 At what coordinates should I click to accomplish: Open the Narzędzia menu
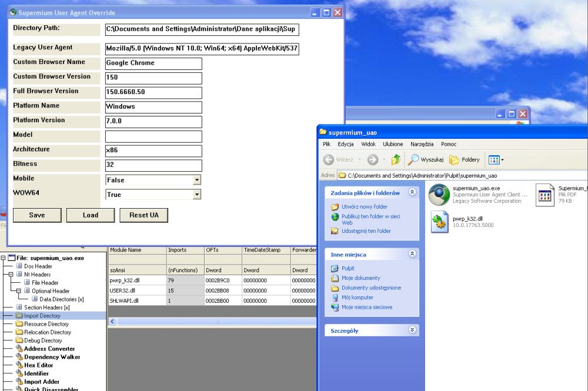[x=422, y=144]
